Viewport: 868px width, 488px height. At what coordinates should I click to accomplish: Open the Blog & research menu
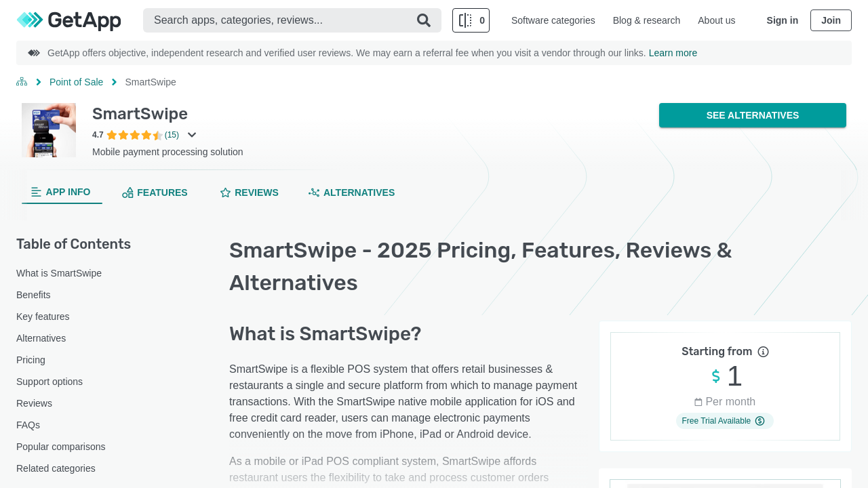coord(646,20)
